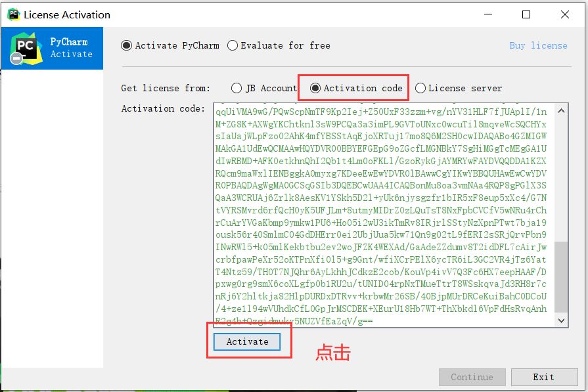Click the PyCharm title bar app icon
The width and height of the screenshot is (588, 392).
click(14, 14)
